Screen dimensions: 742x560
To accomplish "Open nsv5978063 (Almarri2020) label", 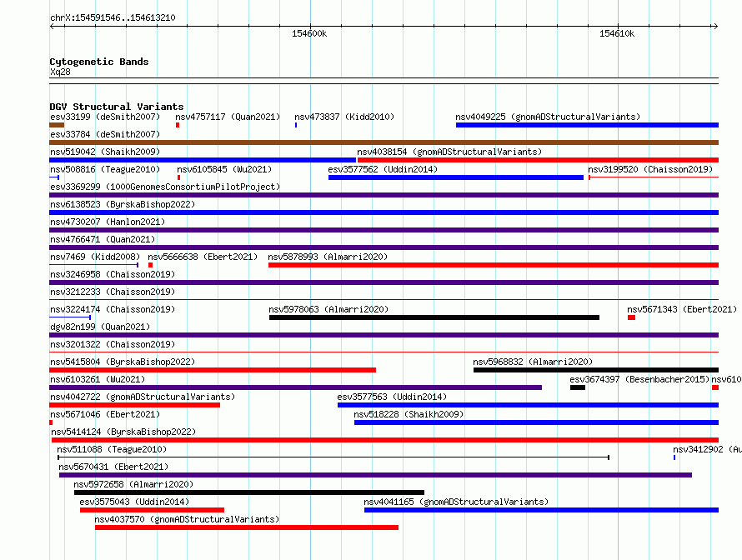I will [x=328, y=309].
